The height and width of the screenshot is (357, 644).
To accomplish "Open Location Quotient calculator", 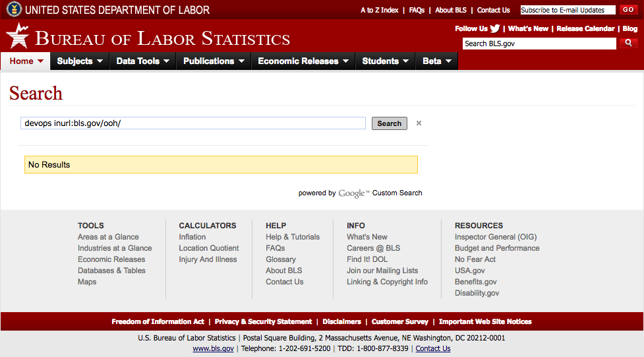I will click(x=209, y=248).
